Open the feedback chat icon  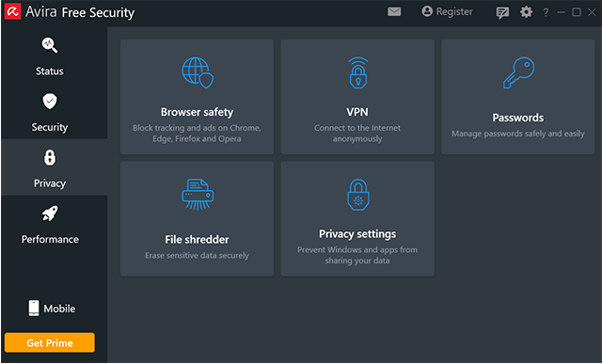502,12
